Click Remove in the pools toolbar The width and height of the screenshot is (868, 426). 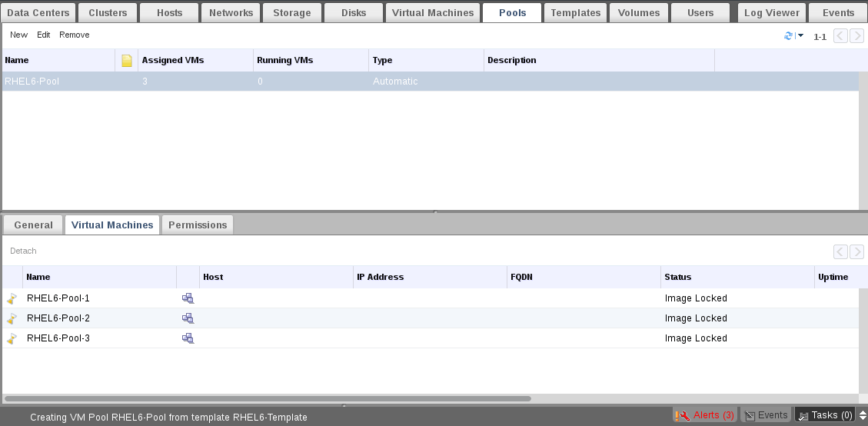point(74,35)
